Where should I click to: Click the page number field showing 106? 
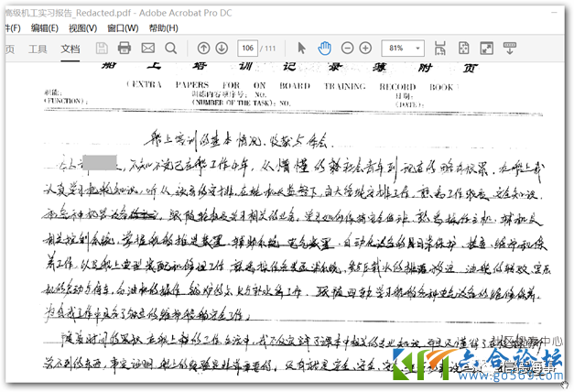[x=248, y=48]
